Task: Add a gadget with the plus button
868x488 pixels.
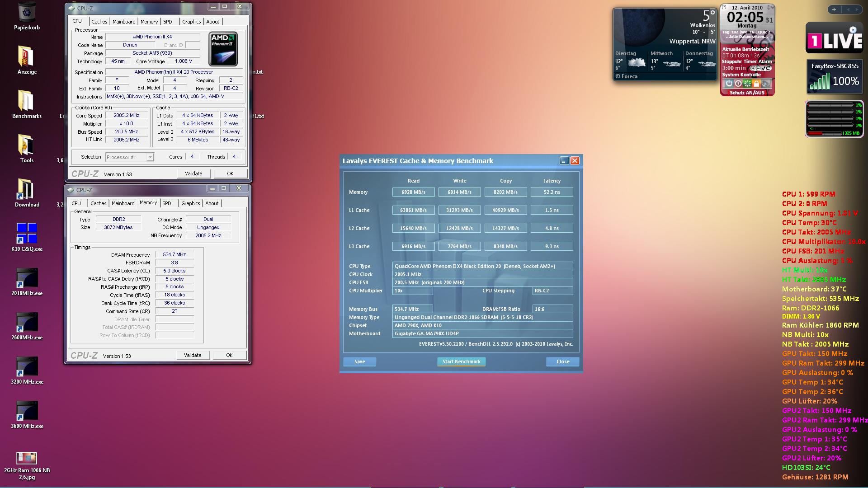Action: pos(834,9)
